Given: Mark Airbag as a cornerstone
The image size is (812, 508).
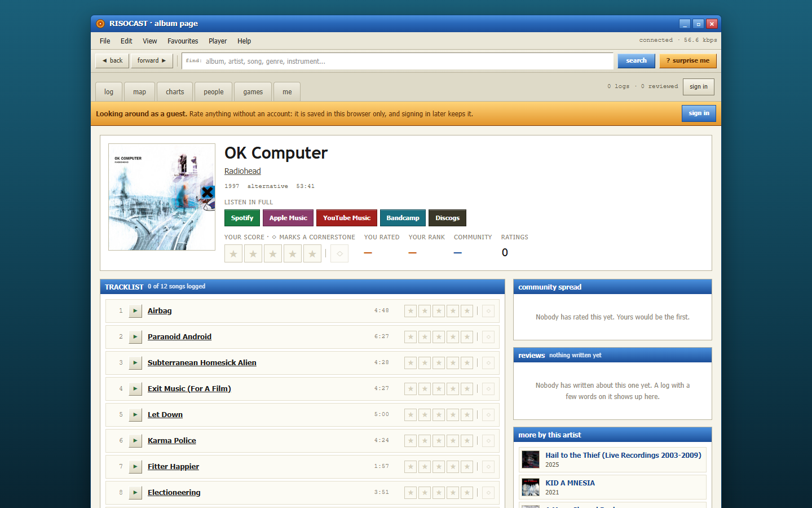Looking at the screenshot, I should pyautogui.click(x=488, y=311).
